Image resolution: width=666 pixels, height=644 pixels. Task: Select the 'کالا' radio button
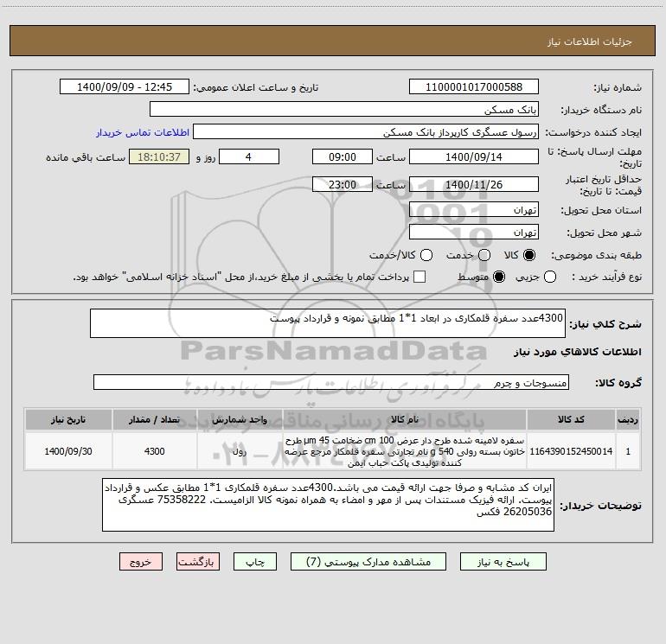click(529, 255)
